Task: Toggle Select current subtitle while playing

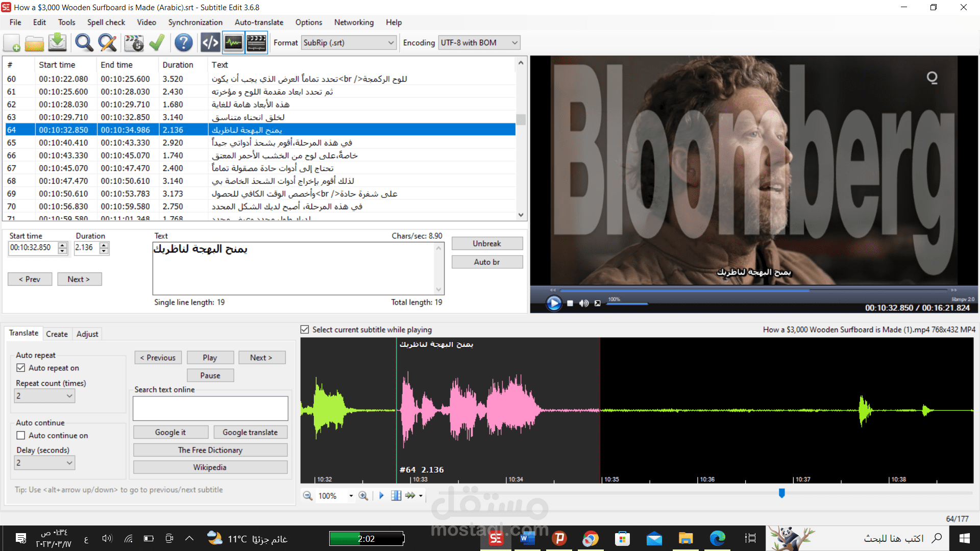Action: pos(305,330)
